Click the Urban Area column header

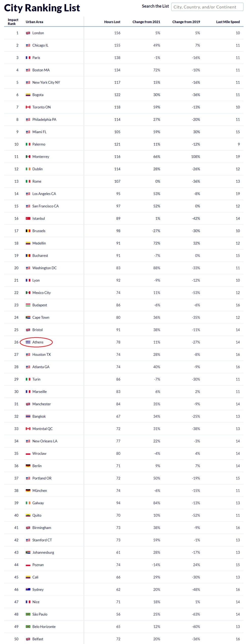(34, 22)
